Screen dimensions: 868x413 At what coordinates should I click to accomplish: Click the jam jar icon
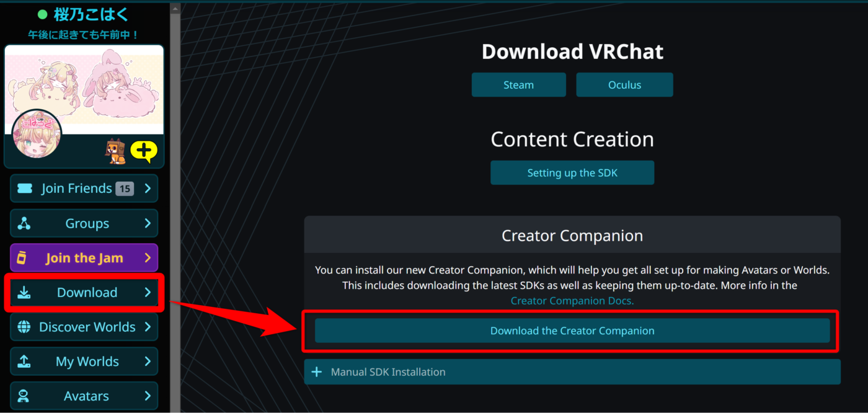point(22,257)
